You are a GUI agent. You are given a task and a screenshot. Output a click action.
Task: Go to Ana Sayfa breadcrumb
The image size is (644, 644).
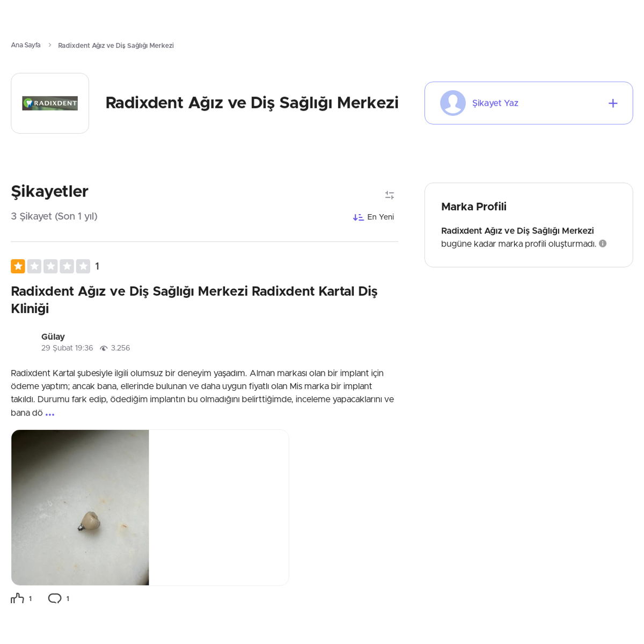click(26, 45)
